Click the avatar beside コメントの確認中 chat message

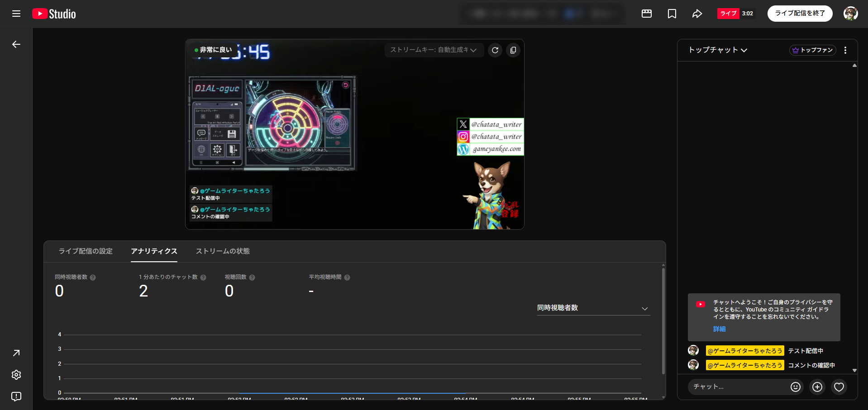point(693,365)
